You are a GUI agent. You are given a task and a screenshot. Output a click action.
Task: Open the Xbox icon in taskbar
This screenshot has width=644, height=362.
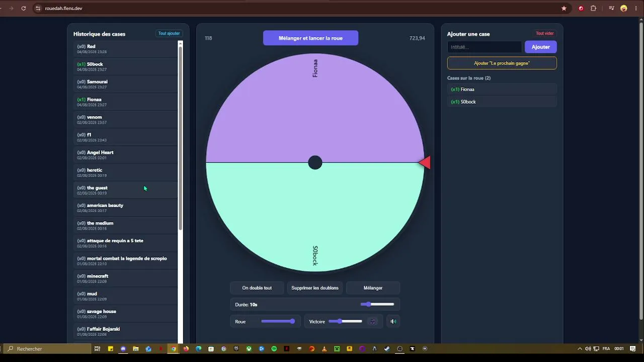[x=249, y=349]
